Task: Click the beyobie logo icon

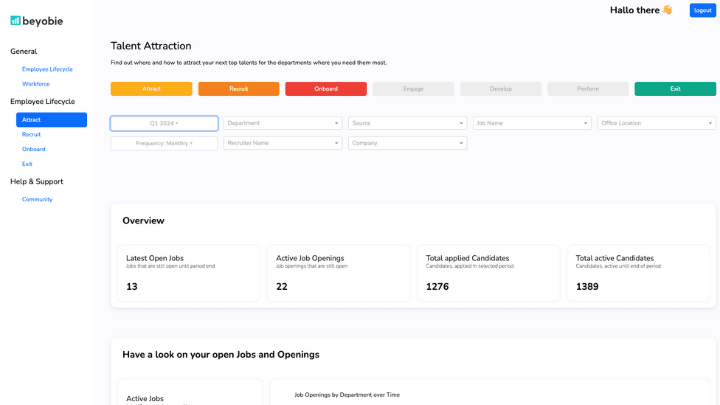Action: click(x=16, y=21)
